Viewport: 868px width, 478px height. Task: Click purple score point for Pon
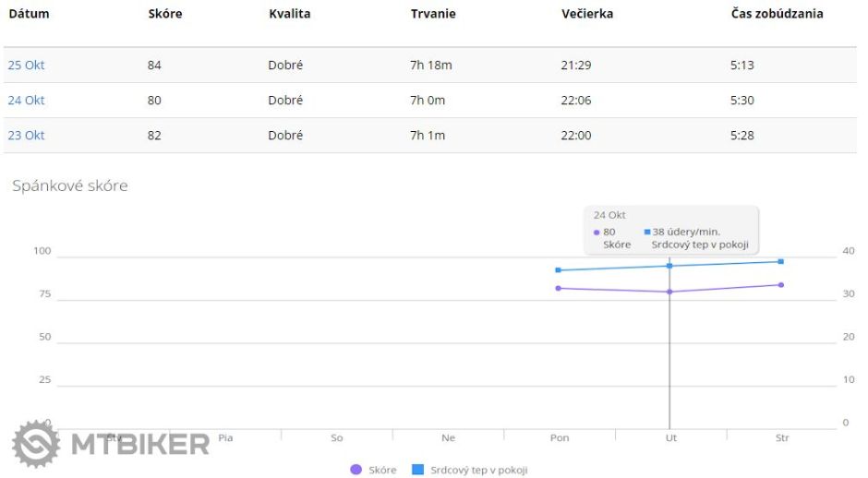tap(558, 288)
